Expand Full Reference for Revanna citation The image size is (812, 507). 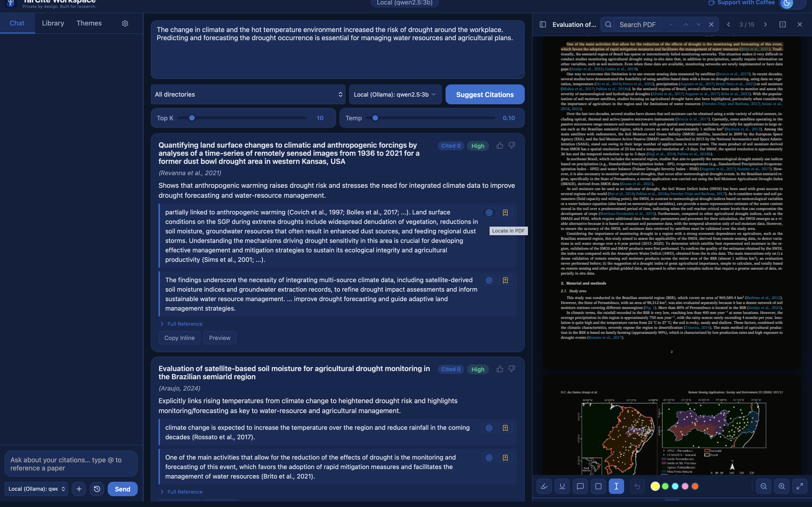181,323
